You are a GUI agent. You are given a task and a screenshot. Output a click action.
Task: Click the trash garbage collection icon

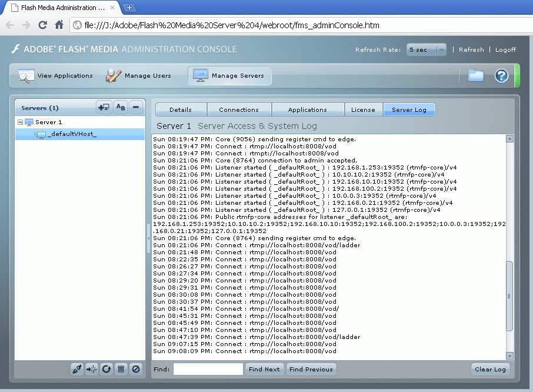coord(121,369)
